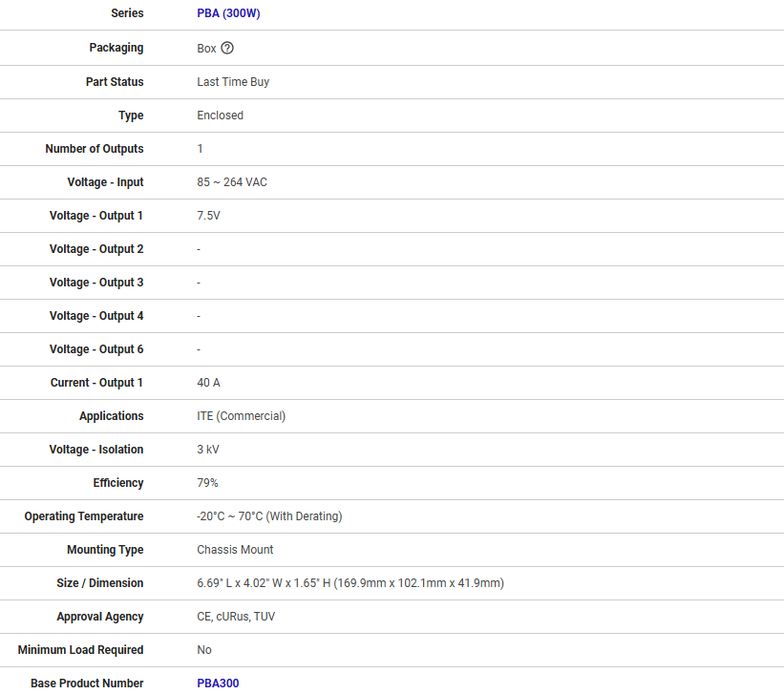Click the Minimum Load Required label
Image resolution: width=784 pixels, height=694 pixels.
[x=80, y=650]
